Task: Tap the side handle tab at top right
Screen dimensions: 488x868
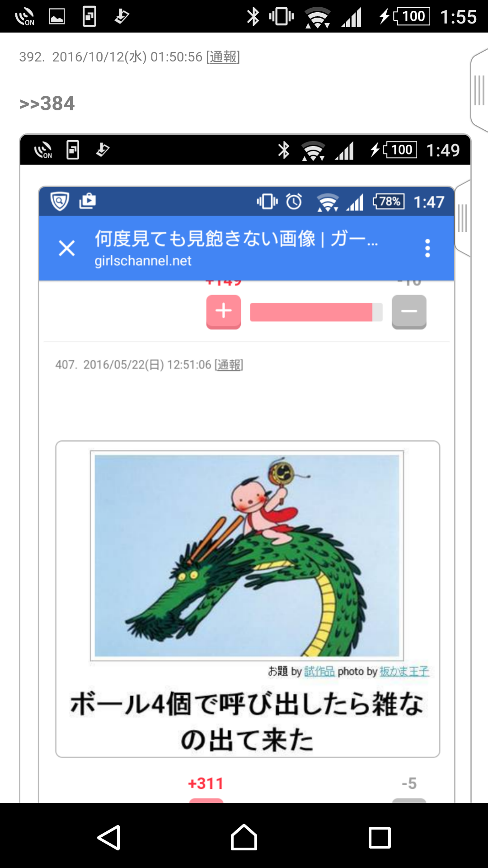Action: 479,90
